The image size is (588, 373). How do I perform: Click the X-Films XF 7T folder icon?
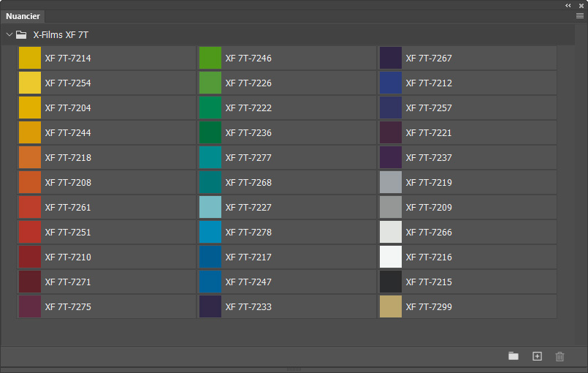point(21,35)
